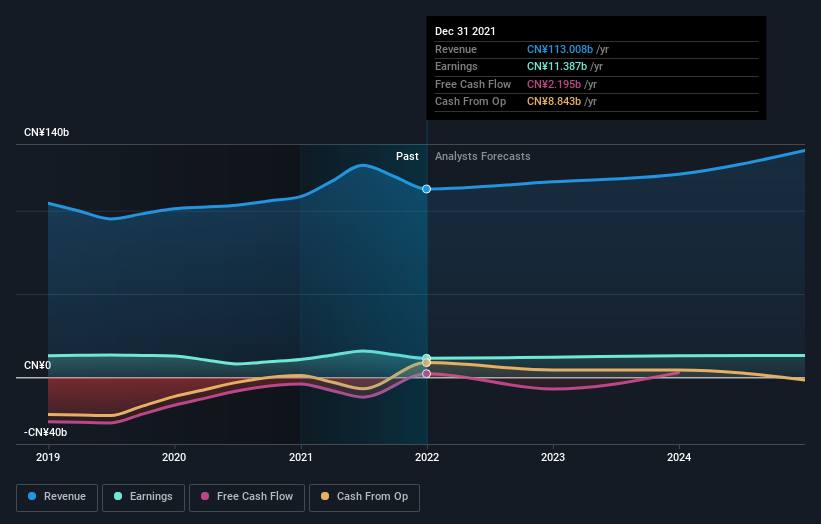Click the 2024 x-axis label

tap(679, 458)
